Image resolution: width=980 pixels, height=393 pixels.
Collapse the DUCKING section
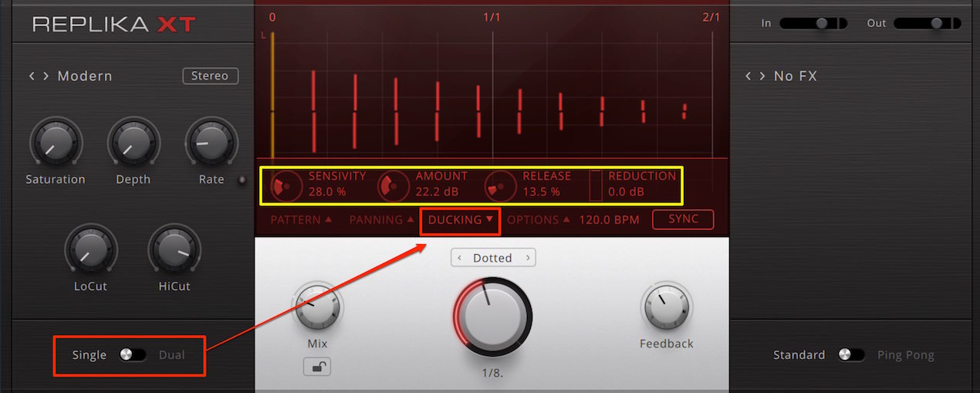point(461,220)
